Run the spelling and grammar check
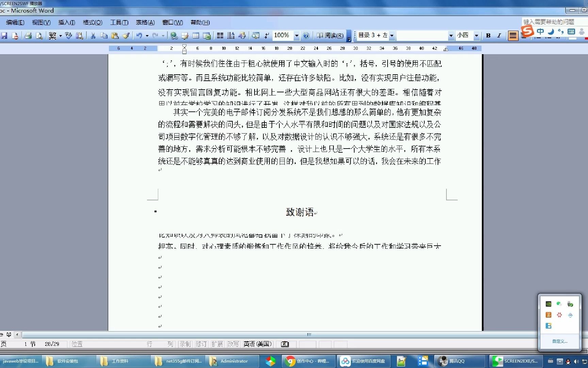The height and width of the screenshot is (368, 588). [x=68, y=35]
